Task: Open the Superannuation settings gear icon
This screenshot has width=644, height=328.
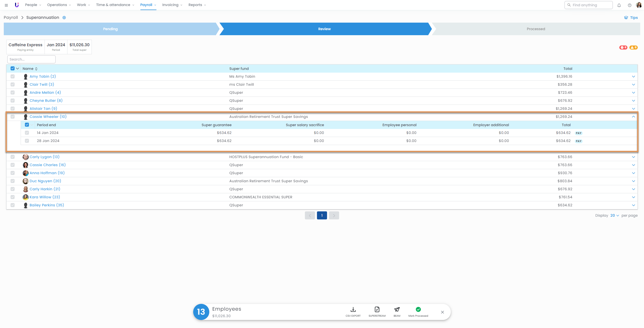Action: (x=64, y=18)
